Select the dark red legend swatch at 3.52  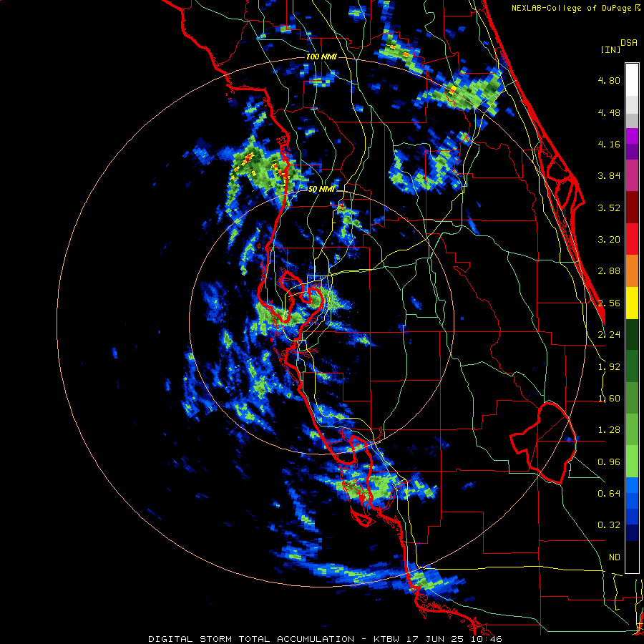point(632,208)
